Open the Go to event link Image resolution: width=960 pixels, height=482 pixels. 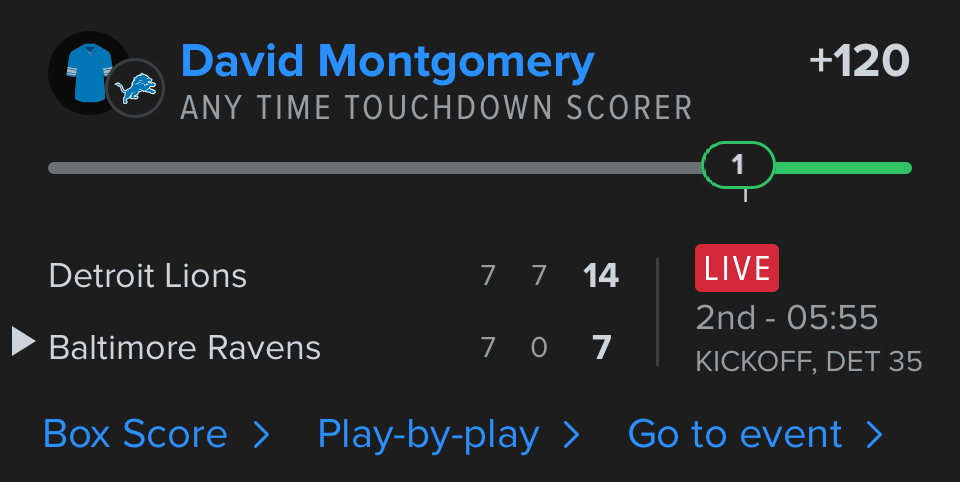pos(735,434)
